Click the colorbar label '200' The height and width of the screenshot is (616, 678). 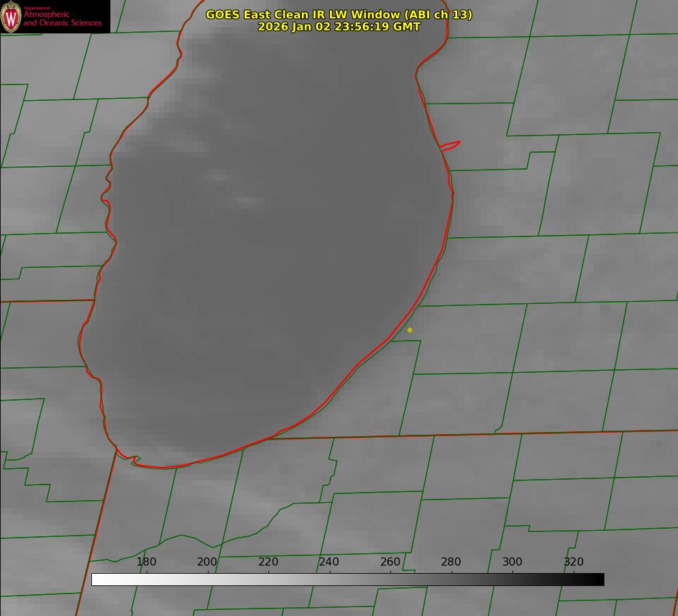pos(207,561)
